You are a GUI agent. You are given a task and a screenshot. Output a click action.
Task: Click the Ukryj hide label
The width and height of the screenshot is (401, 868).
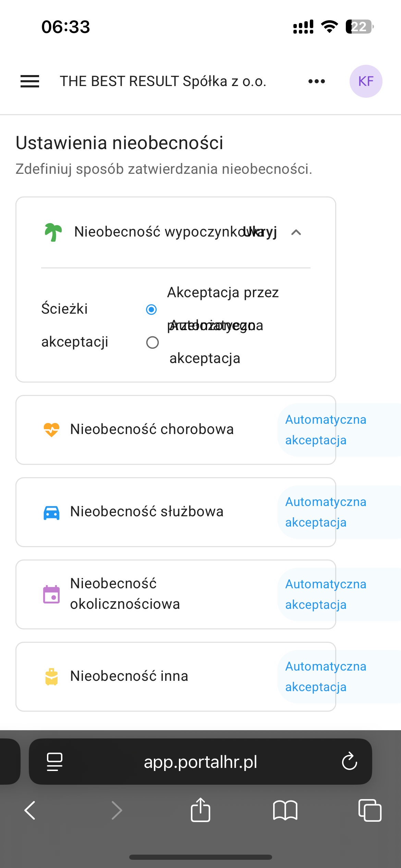(264, 232)
